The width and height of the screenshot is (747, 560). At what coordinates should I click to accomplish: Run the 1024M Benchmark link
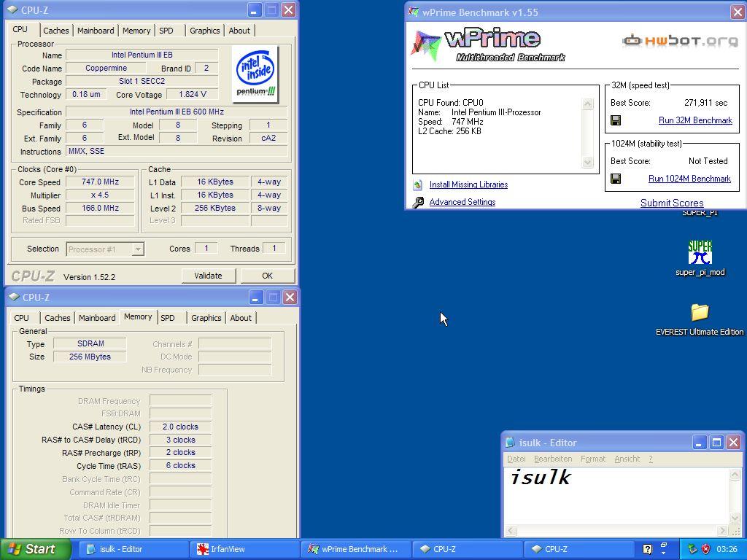(x=689, y=179)
